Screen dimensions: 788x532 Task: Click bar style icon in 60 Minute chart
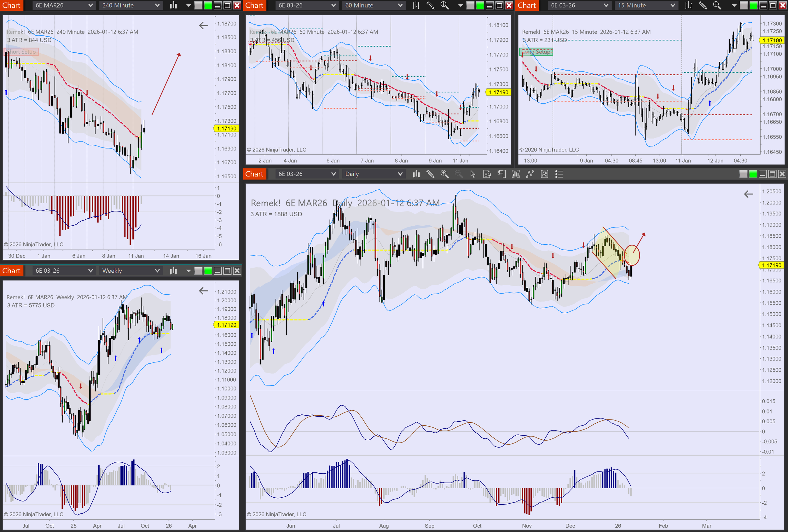416,5
